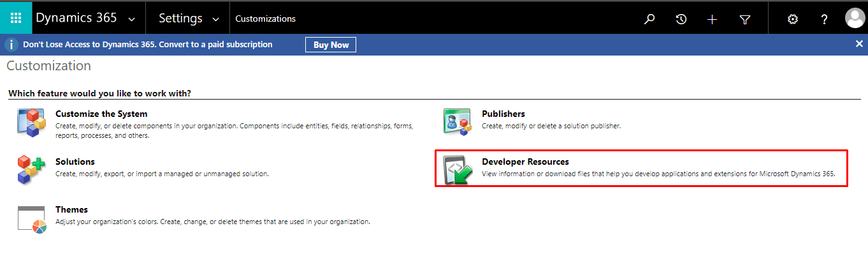868x256 pixels.
Task: Click the 'Create, modify, export, or import' description
Action: pos(162,174)
